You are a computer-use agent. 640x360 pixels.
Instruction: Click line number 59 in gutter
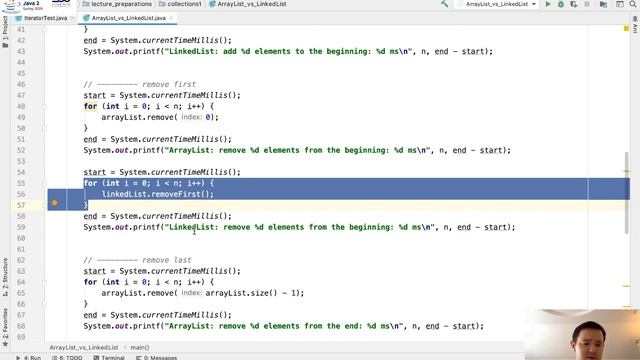pos(21,227)
